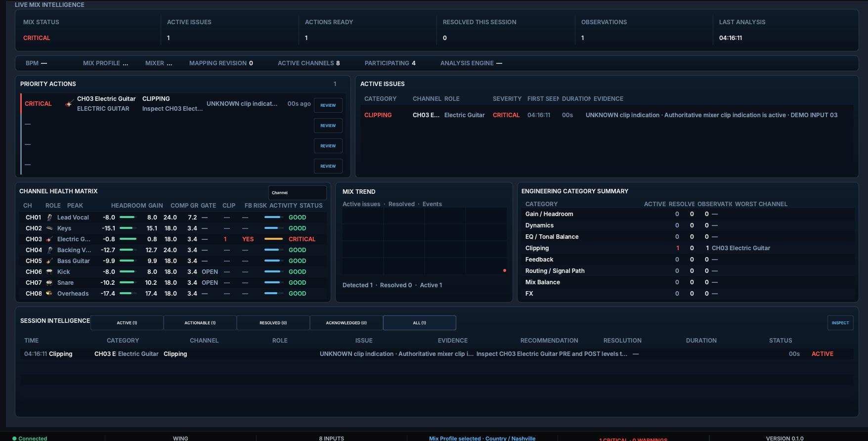This screenshot has height=441, width=868.
Task: Click the blue activity bar for CH08 Overheads
Action: click(271, 293)
